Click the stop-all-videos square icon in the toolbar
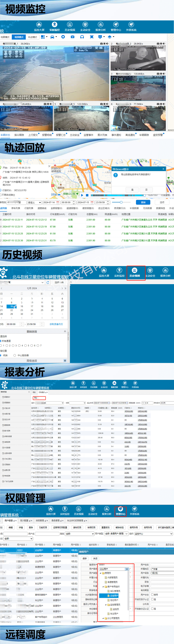This screenshot has width=174, height=644. click(x=63, y=37)
